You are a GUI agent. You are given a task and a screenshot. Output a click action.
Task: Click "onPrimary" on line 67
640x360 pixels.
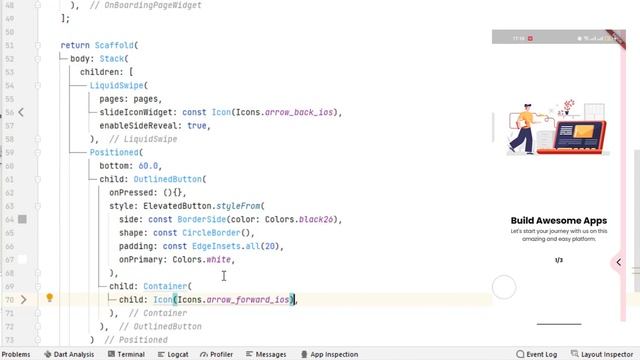click(x=141, y=259)
